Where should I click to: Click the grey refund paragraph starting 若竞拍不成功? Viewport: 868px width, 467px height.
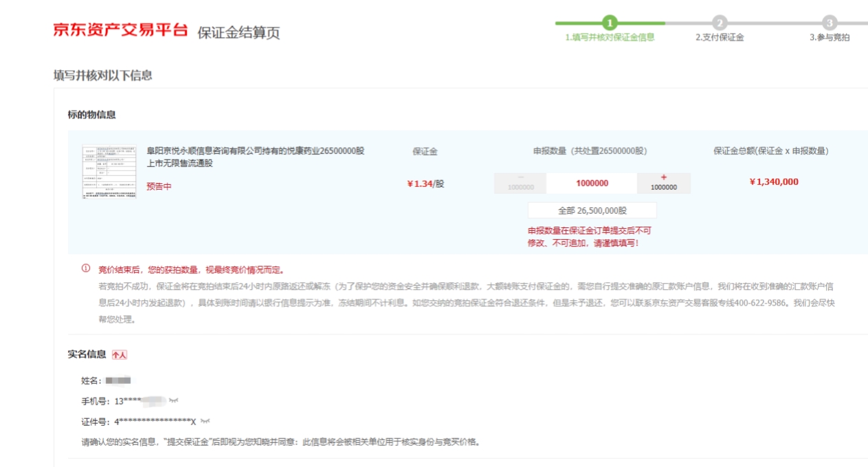pos(467,303)
